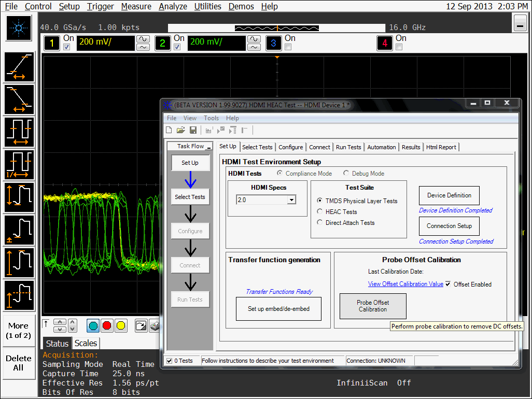Click the save icon in HDMI toolbar
The height and width of the screenshot is (399, 532).
pyautogui.click(x=193, y=130)
